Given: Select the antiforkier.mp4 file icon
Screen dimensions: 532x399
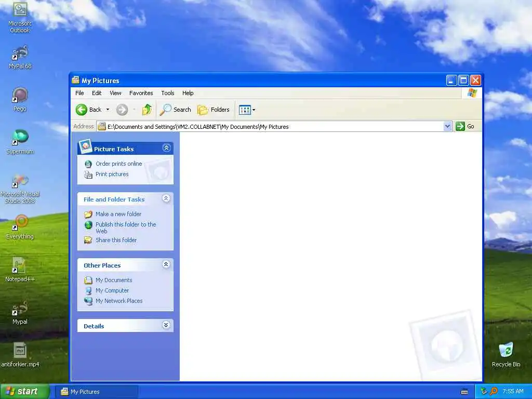Looking at the screenshot, I should coord(20,355).
